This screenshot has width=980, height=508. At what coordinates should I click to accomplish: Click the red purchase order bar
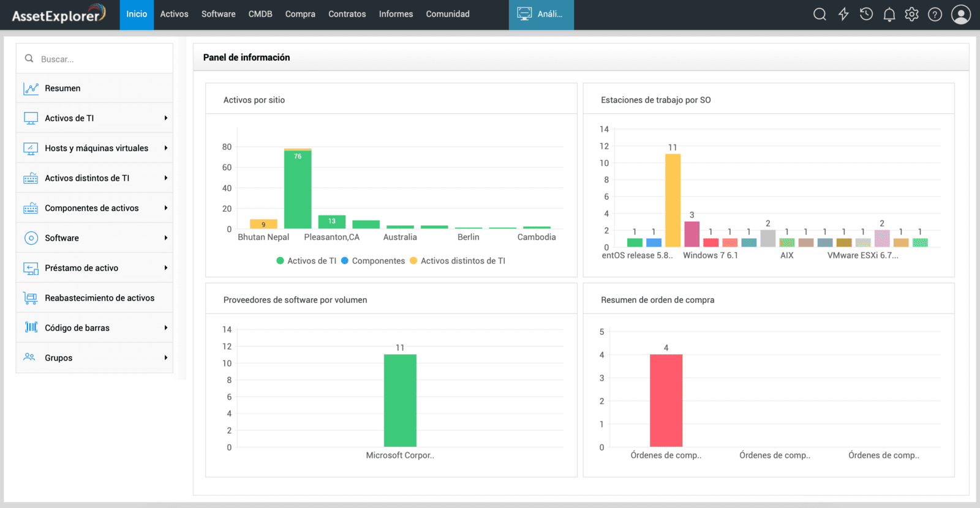pyautogui.click(x=666, y=400)
